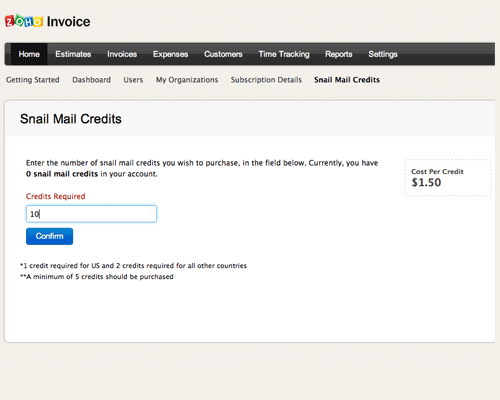
Task: Click the Snail Mail Credits heading
Action: pyautogui.click(x=71, y=119)
